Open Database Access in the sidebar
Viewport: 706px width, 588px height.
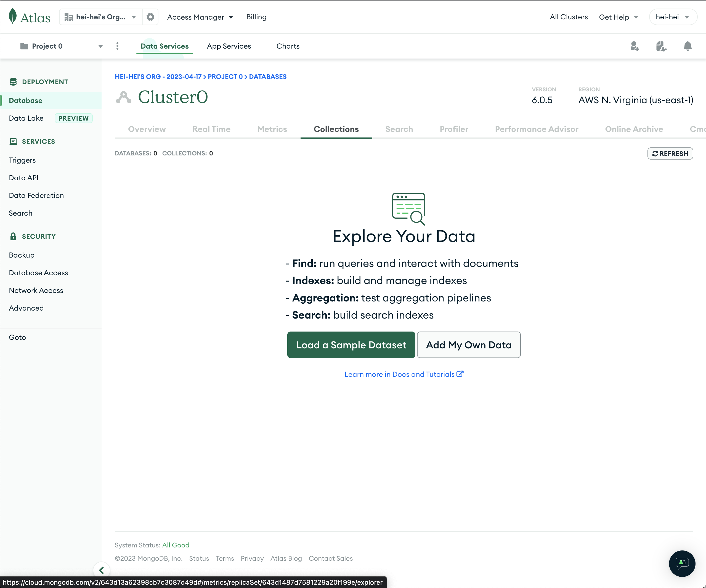(x=38, y=273)
